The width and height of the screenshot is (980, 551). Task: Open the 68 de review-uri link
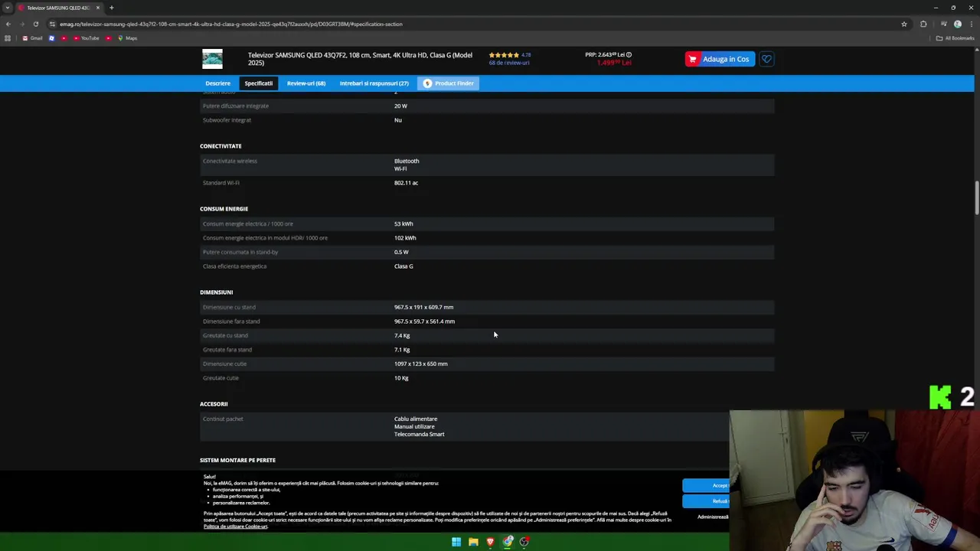(x=509, y=63)
